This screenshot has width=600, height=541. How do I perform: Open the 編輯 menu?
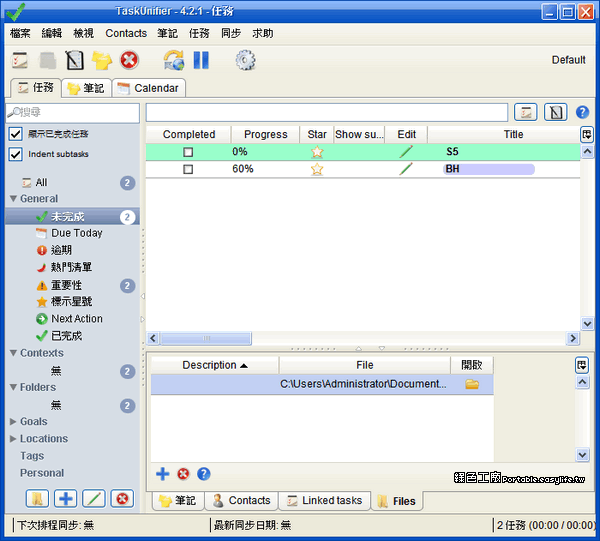pos(52,34)
